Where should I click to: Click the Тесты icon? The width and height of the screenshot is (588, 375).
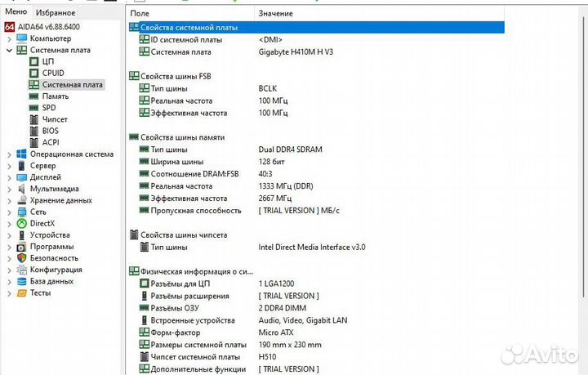[22, 292]
